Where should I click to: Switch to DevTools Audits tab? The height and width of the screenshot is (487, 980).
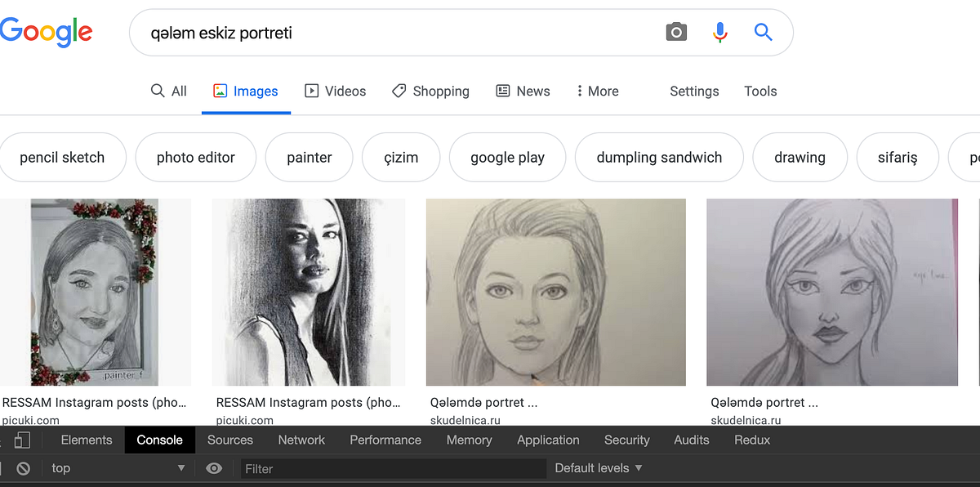[x=692, y=440]
